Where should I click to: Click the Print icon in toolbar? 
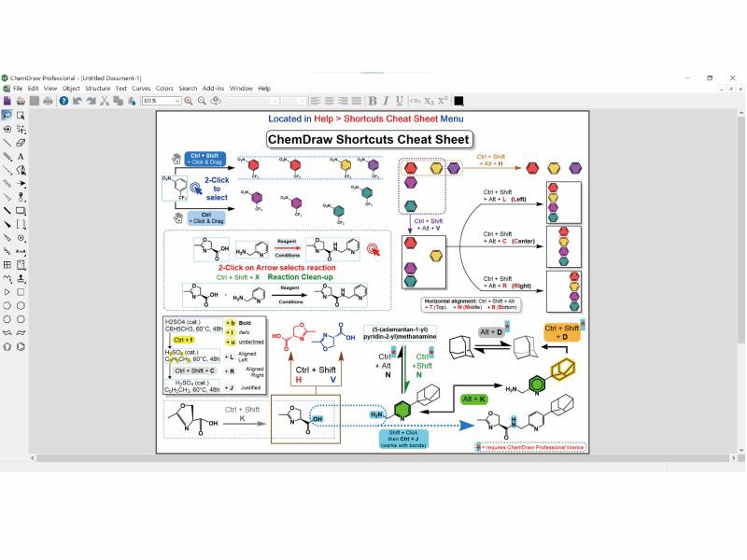pos(48,101)
